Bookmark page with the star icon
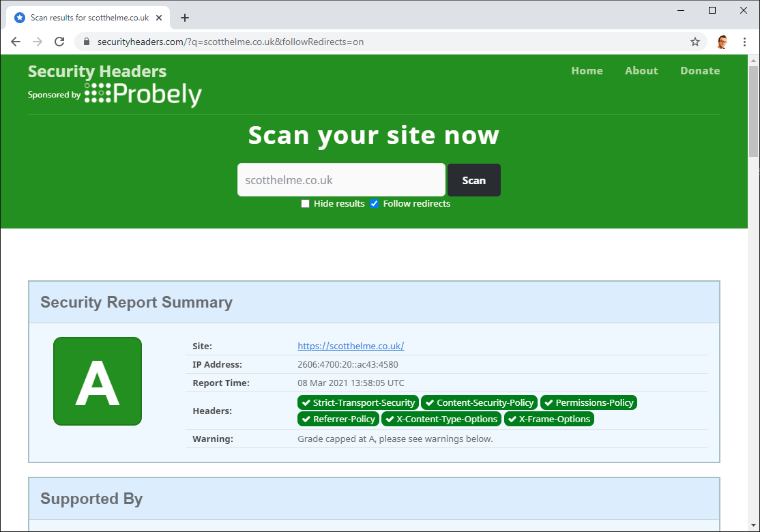Viewport: 760px width, 532px height. coord(695,42)
